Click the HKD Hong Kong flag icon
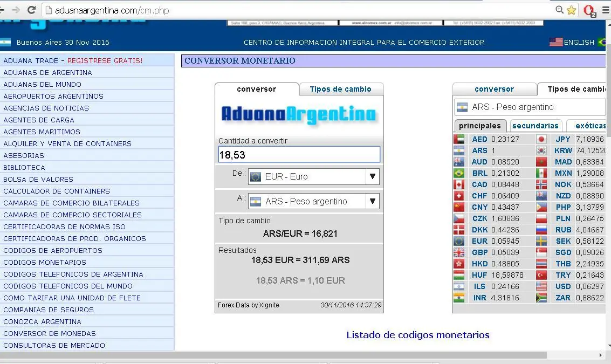Viewport: 611px width, 364px height. tap(459, 264)
